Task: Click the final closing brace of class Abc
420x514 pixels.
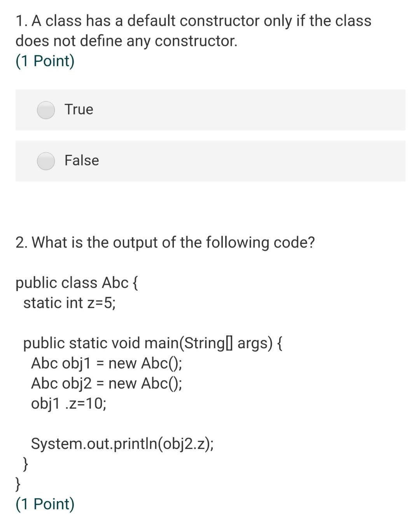Action: coord(18,484)
